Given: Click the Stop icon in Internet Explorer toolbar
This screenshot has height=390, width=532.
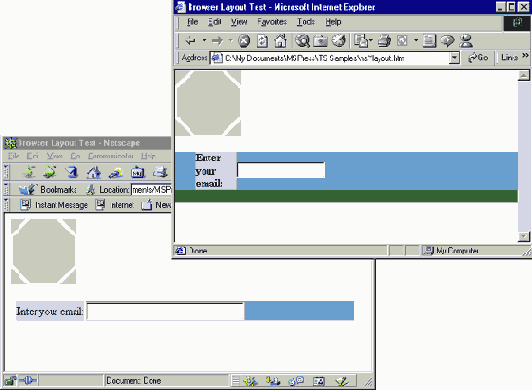Looking at the screenshot, I should [x=244, y=41].
